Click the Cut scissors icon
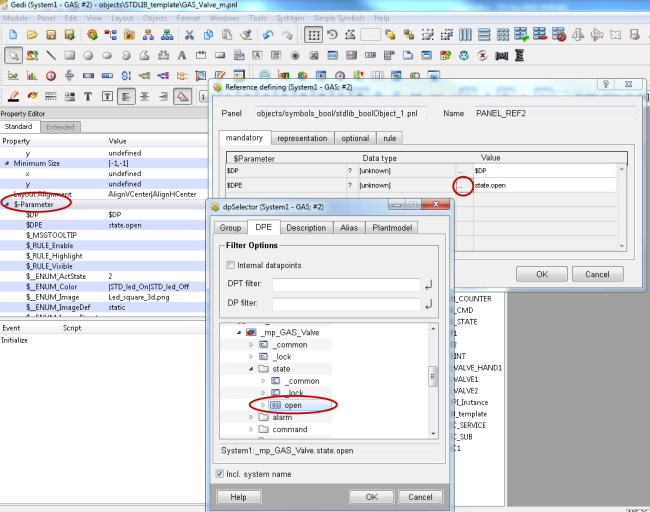Screen dimensions: 650x512 189,35
